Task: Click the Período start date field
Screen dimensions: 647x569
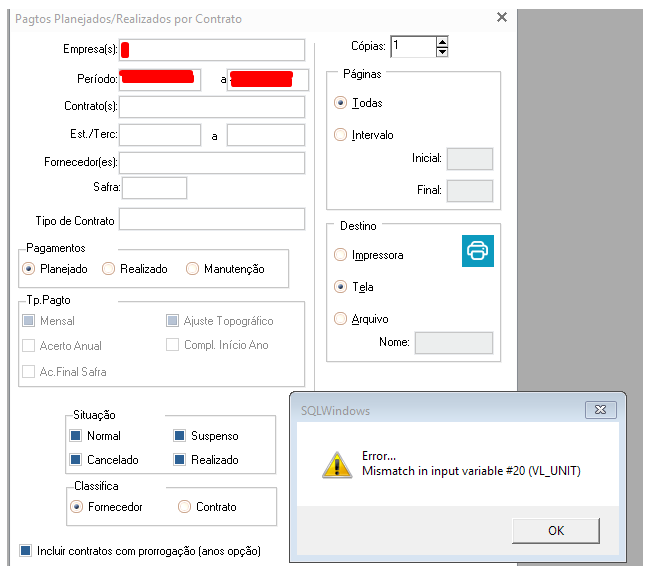Action: 160,80
